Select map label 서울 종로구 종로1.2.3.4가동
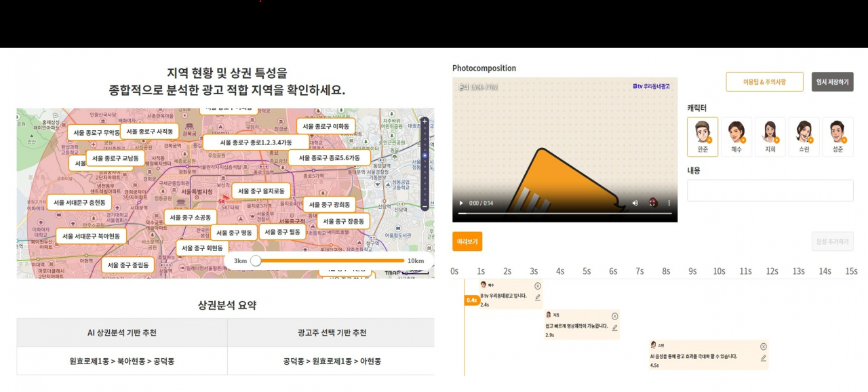 pyautogui.click(x=257, y=142)
